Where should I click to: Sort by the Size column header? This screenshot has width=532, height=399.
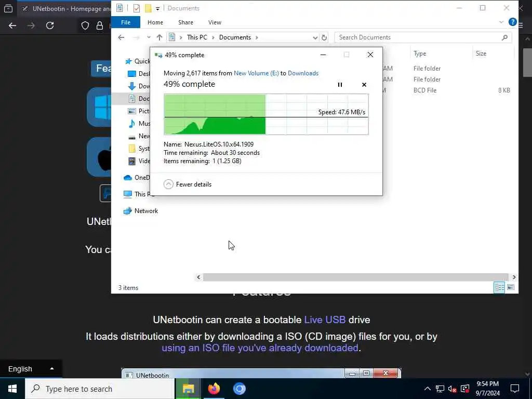(x=481, y=54)
